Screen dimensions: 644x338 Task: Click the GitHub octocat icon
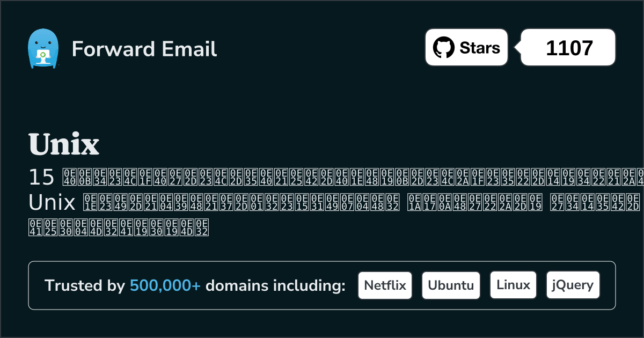444,48
